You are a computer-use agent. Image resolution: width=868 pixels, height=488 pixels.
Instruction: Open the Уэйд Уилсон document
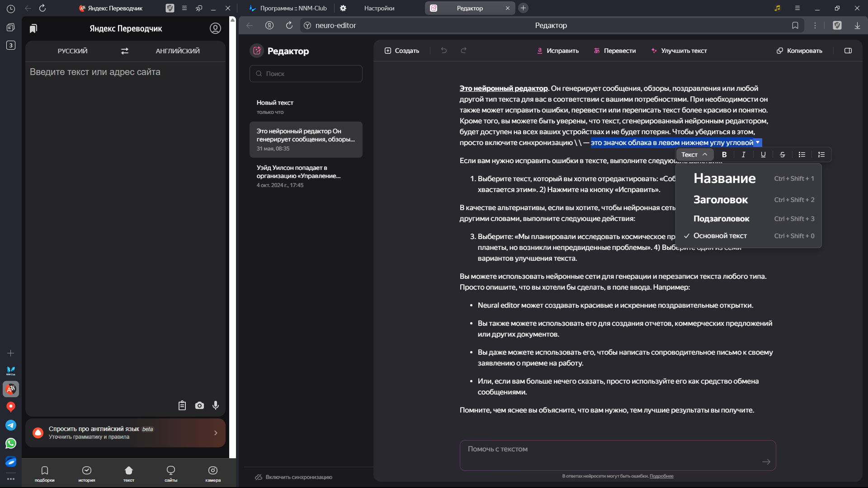pyautogui.click(x=306, y=176)
